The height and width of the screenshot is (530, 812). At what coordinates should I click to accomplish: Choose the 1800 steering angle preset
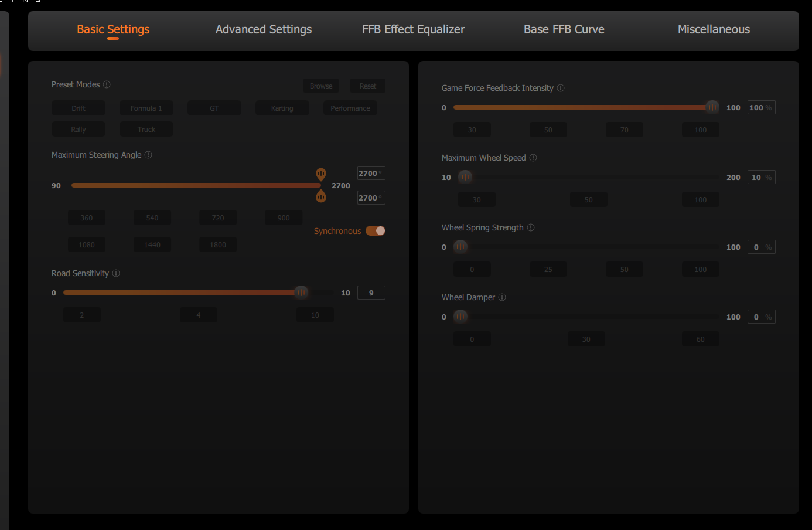click(218, 245)
